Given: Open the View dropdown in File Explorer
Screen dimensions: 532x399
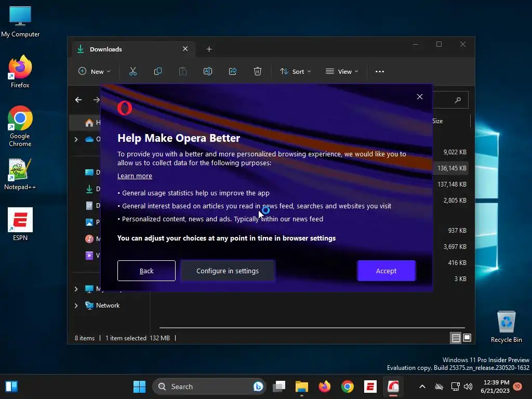Looking at the screenshot, I should point(342,71).
